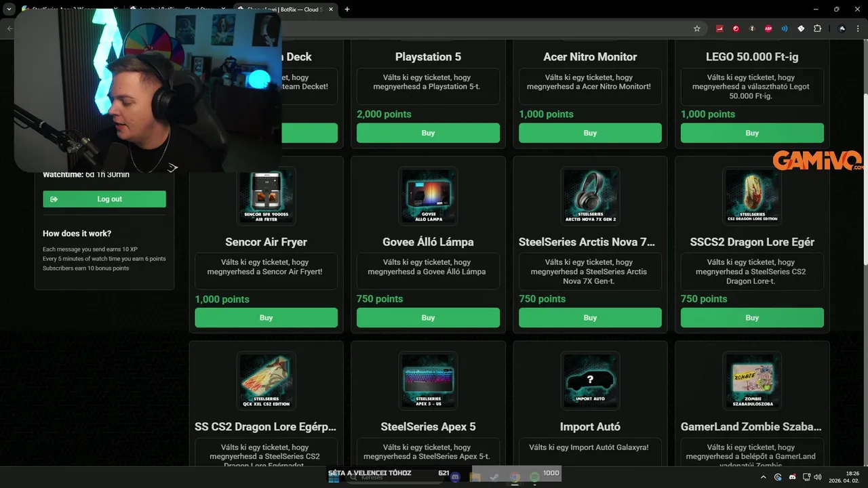Buy the Acer Nitro Monitor ticket
This screenshot has height=488, width=868.
[590, 133]
